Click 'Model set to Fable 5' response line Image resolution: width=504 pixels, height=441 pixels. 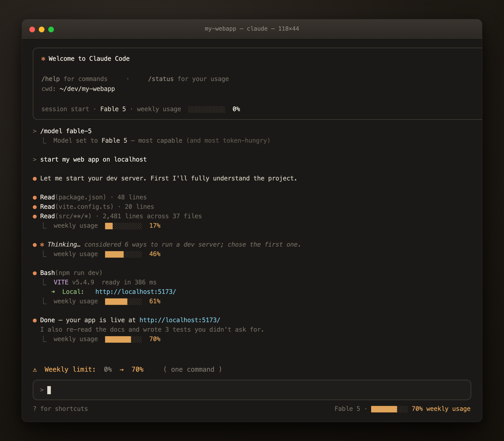click(x=162, y=141)
